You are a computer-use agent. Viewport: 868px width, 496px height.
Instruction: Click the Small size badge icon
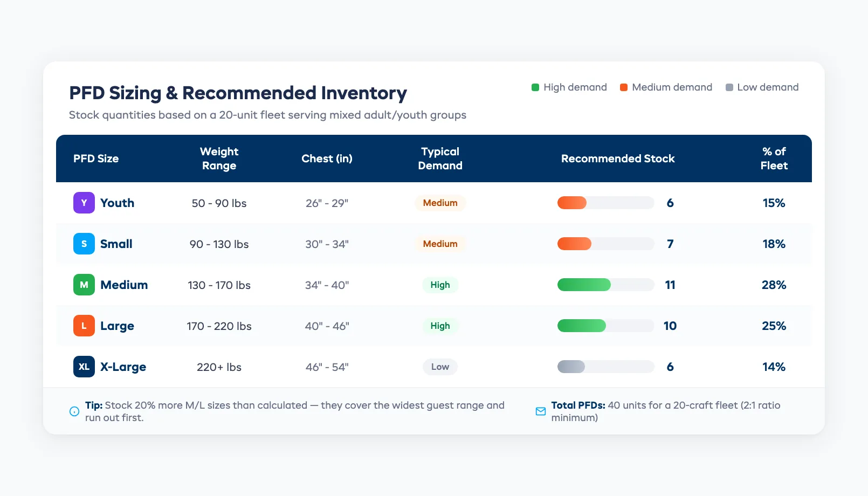84,244
